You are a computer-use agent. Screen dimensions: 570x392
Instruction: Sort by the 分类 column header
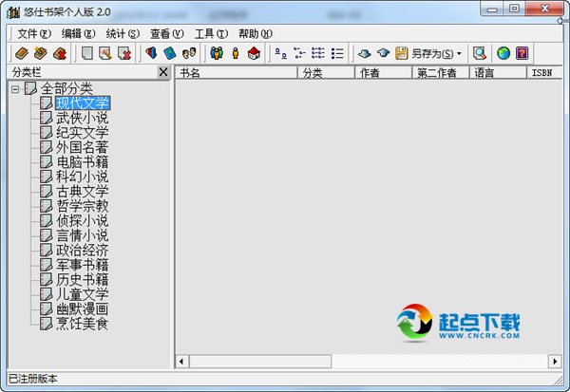pyautogui.click(x=326, y=73)
